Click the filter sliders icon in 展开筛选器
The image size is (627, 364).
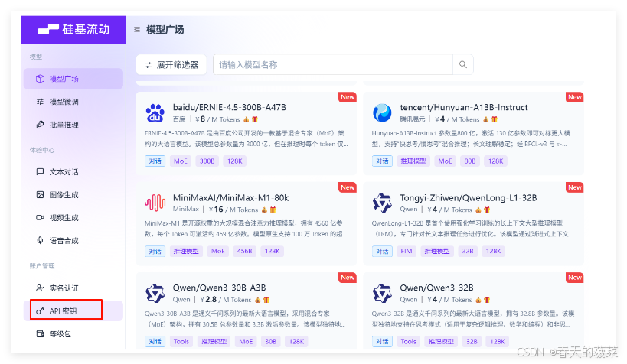point(149,65)
